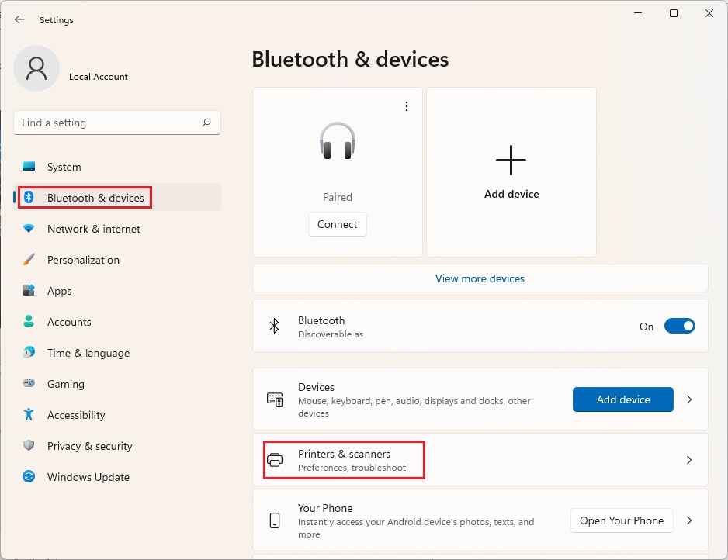The height and width of the screenshot is (560, 728).
Task: Go to Time & language settings
Action: click(88, 353)
